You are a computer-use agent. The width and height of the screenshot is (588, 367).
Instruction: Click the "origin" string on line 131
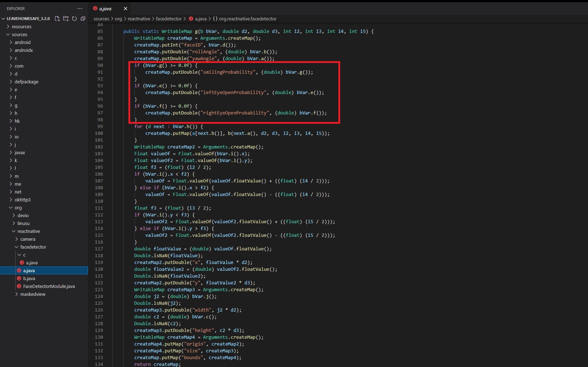(x=195, y=344)
